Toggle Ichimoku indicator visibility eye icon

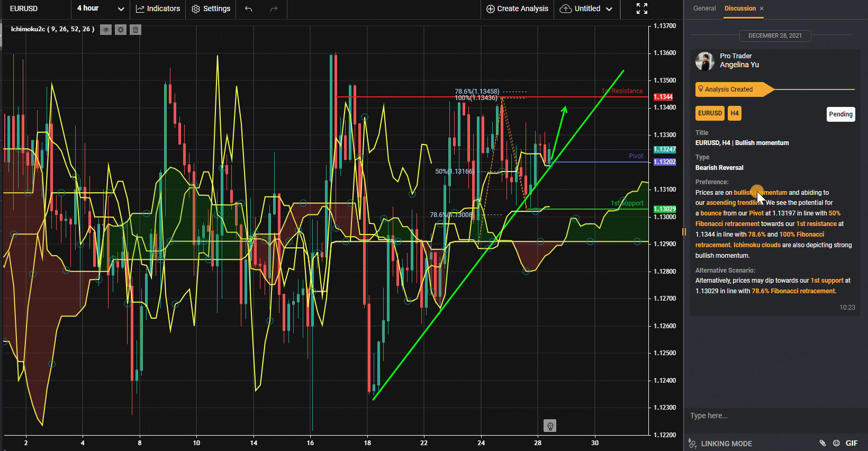coord(106,30)
